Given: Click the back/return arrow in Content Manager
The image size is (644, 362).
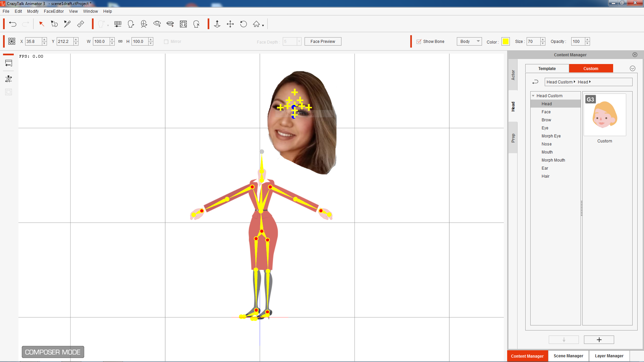Looking at the screenshot, I should [535, 82].
